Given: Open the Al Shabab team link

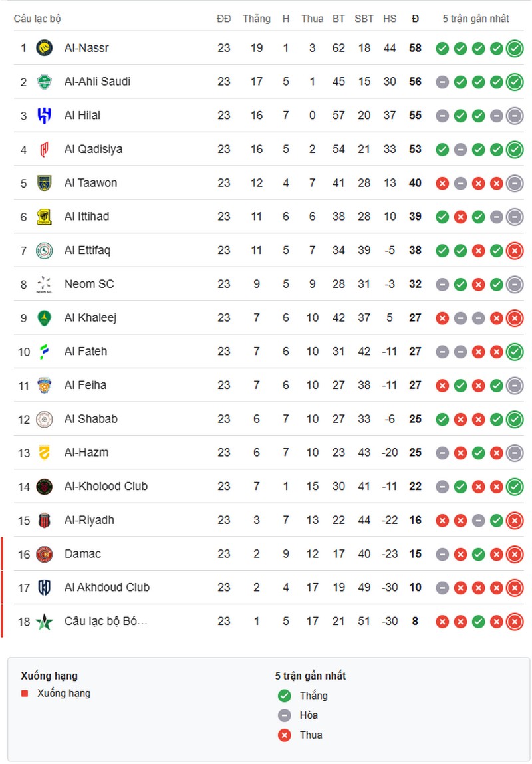Looking at the screenshot, I should click(x=90, y=419).
